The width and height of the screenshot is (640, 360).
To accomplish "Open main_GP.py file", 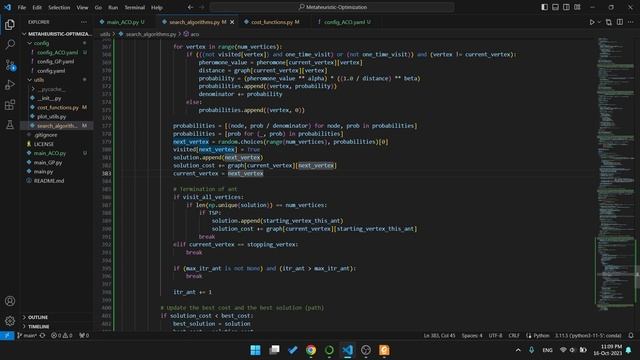I will [x=56, y=162].
